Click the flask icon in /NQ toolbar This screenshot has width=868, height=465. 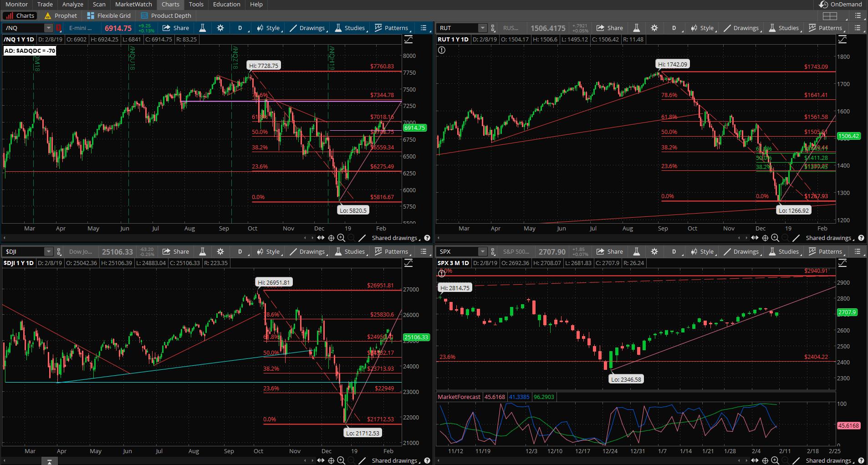pyautogui.click(x=203, y=28)
